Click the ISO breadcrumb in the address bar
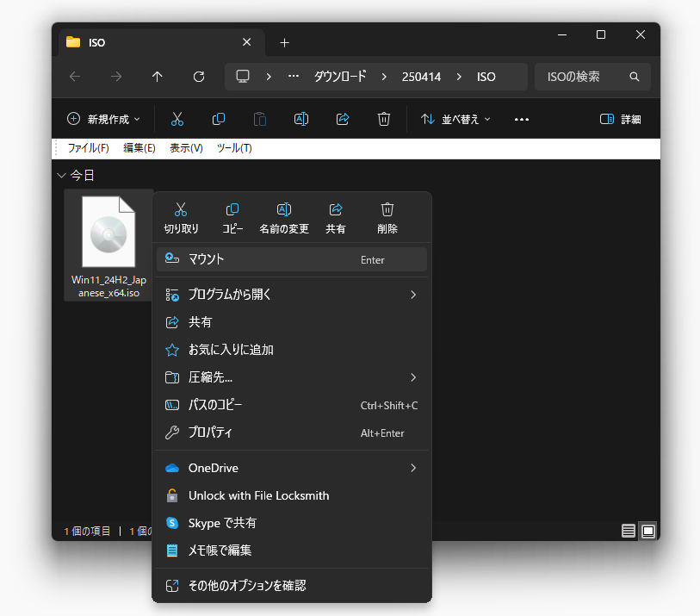Viewport: 700px width, 616px height. 486,77
